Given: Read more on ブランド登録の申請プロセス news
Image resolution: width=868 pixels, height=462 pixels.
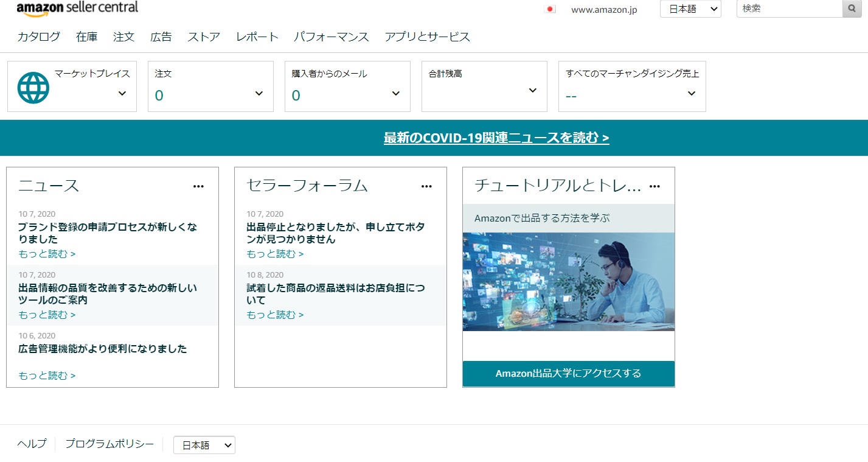Looking at the screenshot, I should tap(47, 254).
